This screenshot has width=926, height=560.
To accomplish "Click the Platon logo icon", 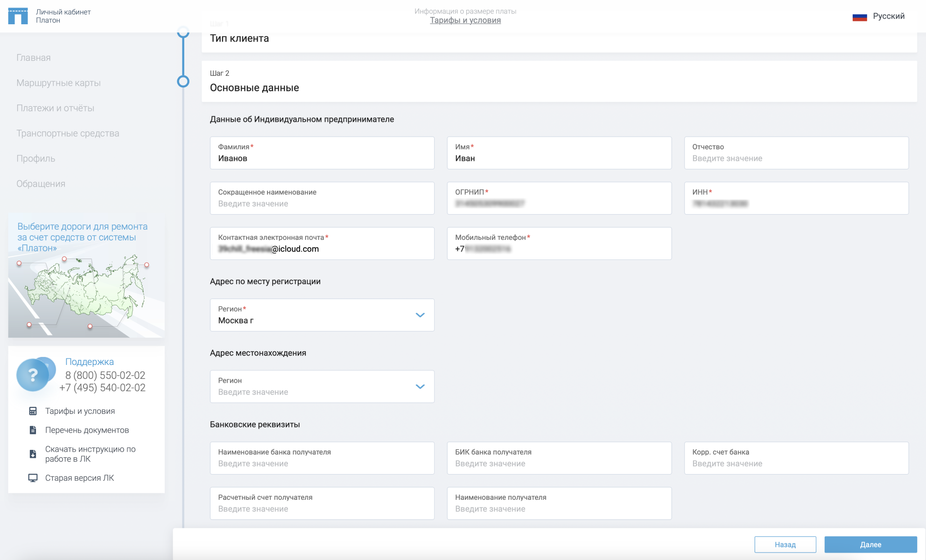I will (18, 16).
